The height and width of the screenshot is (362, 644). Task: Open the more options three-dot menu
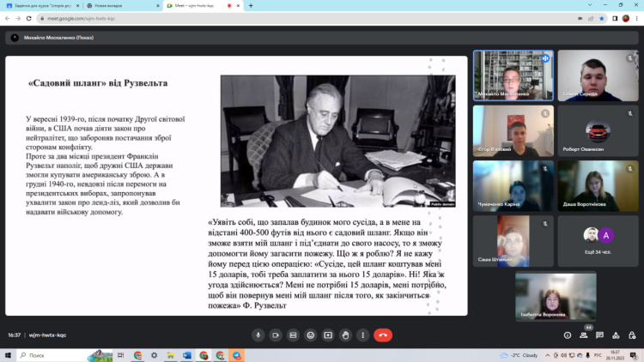362,335
